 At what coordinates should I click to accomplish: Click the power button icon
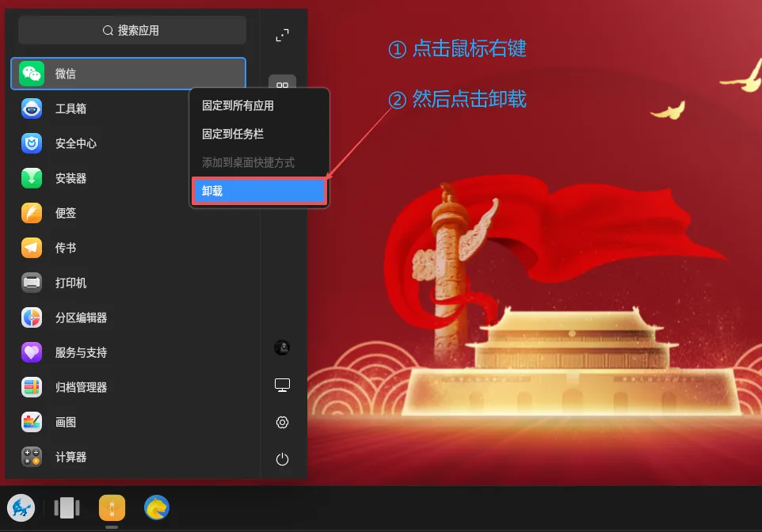282,459
